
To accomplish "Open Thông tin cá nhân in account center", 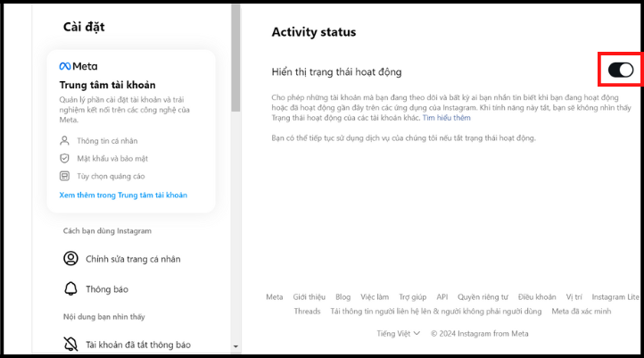I will click(x=107, y=141).
